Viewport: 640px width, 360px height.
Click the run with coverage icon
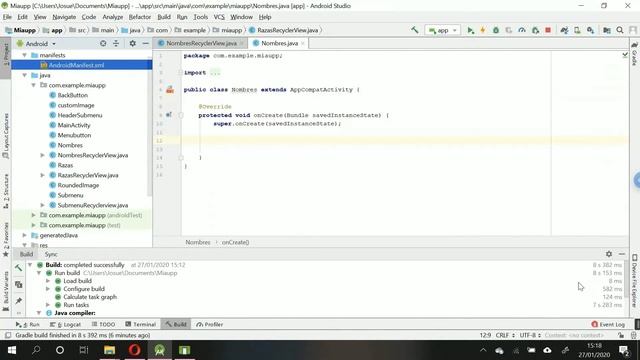point(509,30)
